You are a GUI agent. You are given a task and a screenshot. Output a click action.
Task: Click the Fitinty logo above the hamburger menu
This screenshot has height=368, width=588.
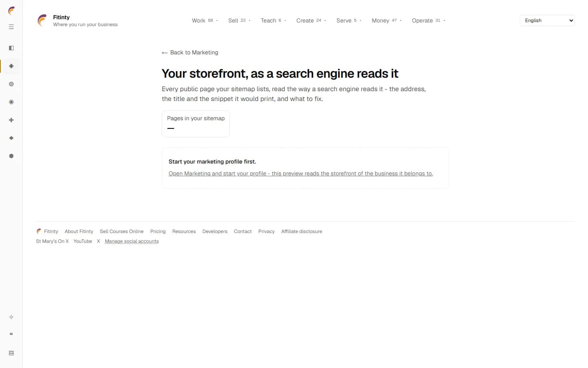11,11
